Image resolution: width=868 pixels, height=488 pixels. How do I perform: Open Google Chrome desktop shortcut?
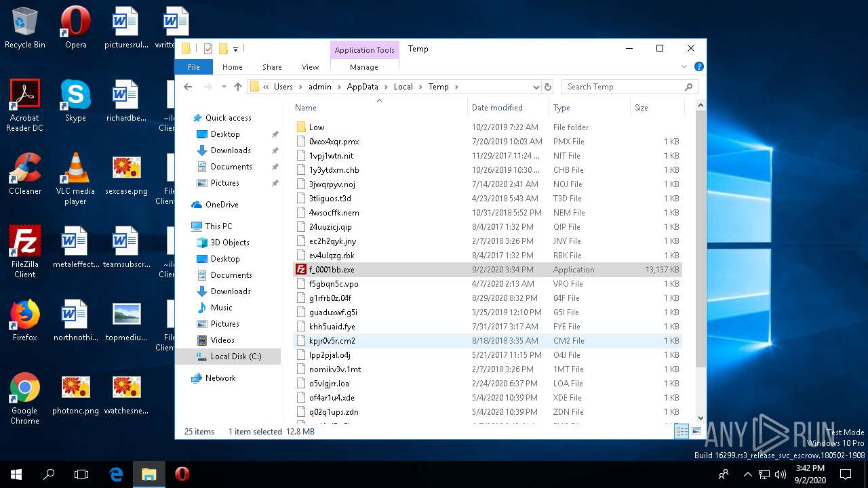click(25, 399)
